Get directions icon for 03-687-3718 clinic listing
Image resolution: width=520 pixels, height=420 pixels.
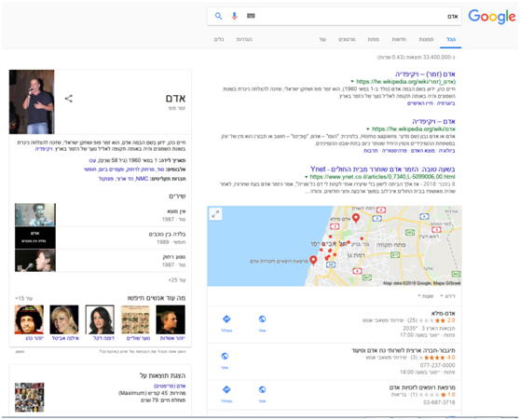(x=226, y=389)
